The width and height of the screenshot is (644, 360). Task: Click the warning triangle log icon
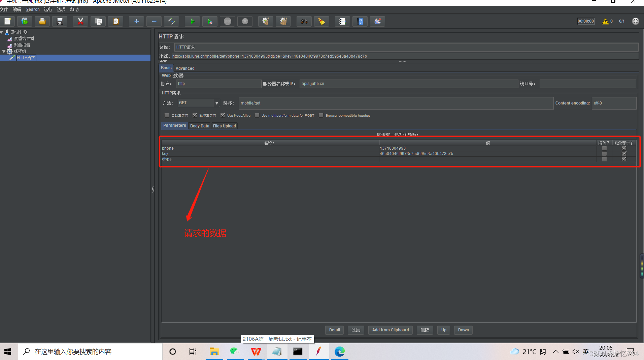pos(605,21)
